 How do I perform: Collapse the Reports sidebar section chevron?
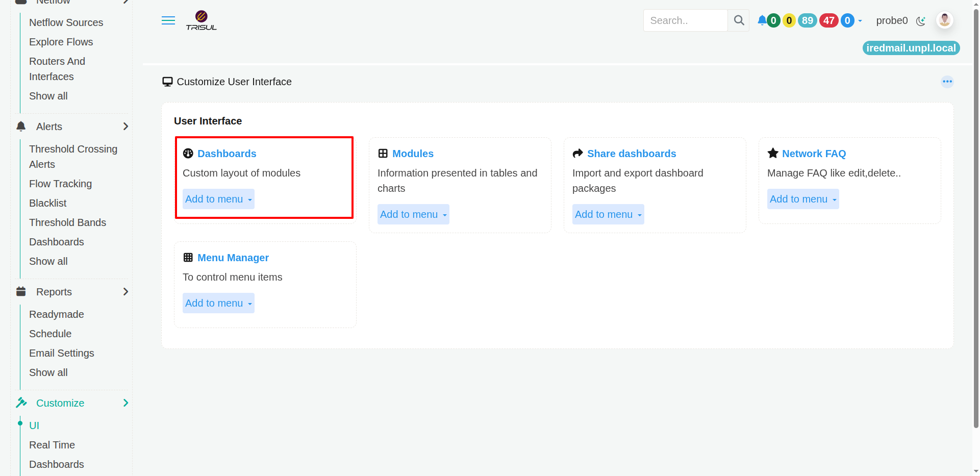[125, 292]
